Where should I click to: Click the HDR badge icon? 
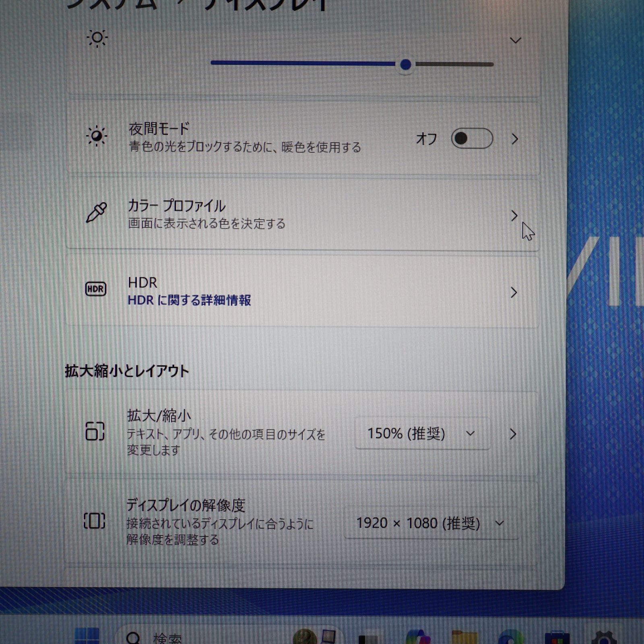click(x=96, y=289)
